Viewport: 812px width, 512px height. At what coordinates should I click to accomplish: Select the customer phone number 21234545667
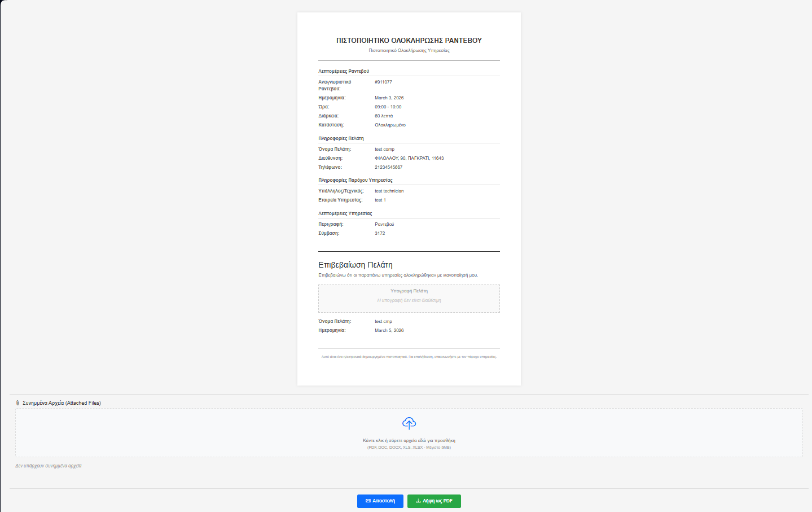coord(388,167)
